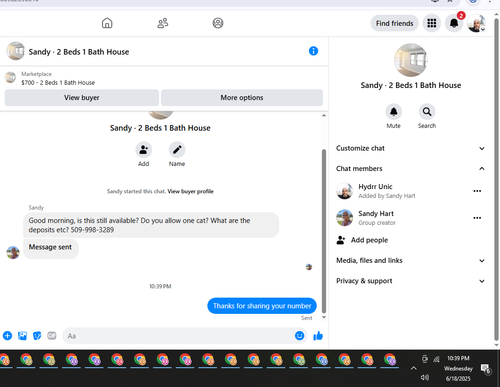Collapse Chat members section
Viewport: 500px width, 387px height.
tap(410, 169)
